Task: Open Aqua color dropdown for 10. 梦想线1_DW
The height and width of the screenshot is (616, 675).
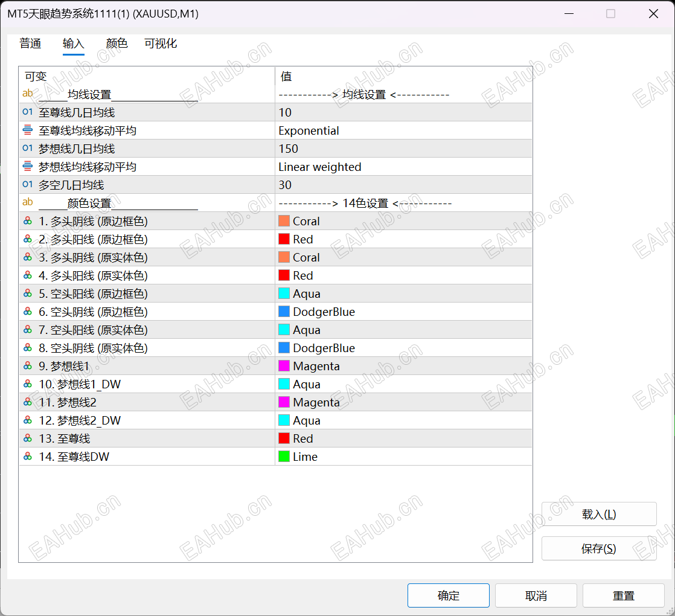Action: point(403,384)
